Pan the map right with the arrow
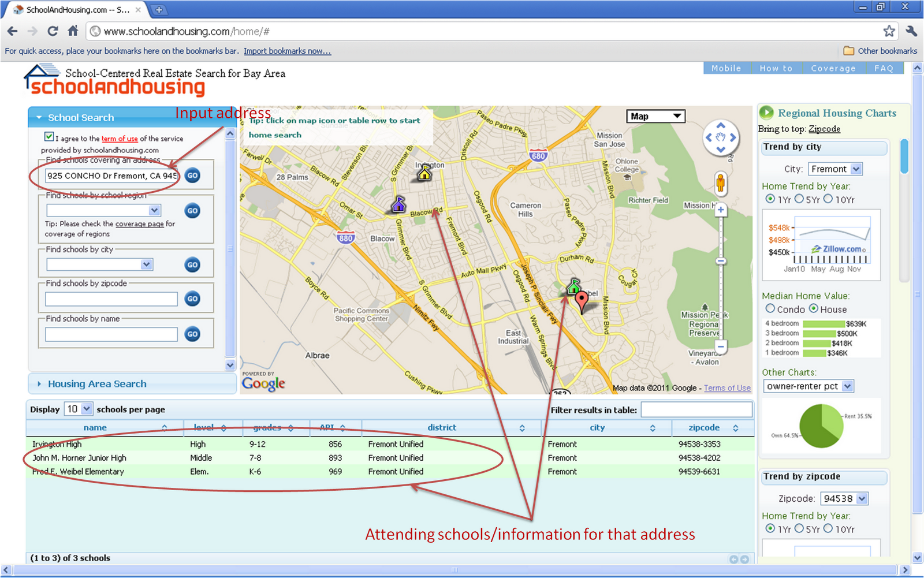This screenshot has height=578, width=924. pos(733,137)
